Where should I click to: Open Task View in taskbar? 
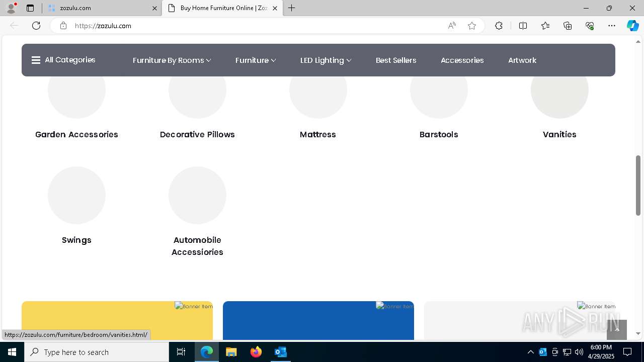[181, 352]
